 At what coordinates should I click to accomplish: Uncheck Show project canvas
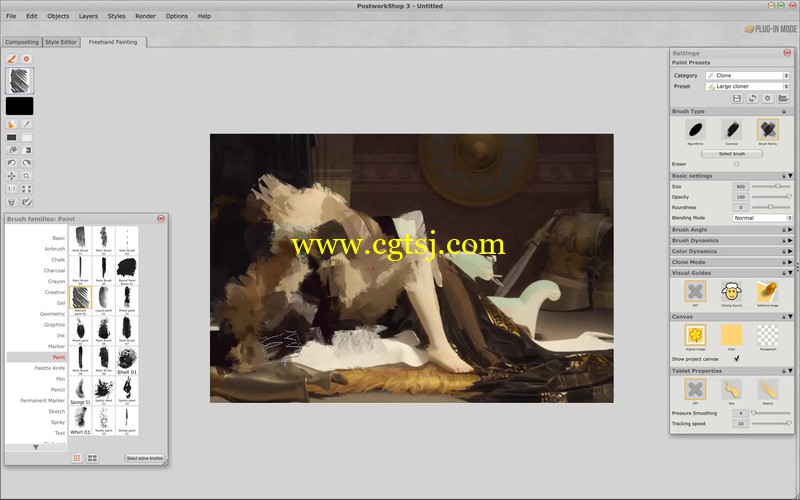point(736,359)
